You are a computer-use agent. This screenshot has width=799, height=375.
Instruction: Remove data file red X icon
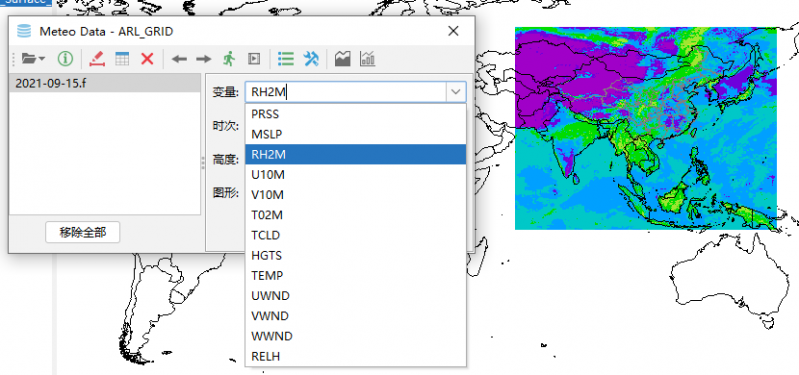[x=147, y=59]
